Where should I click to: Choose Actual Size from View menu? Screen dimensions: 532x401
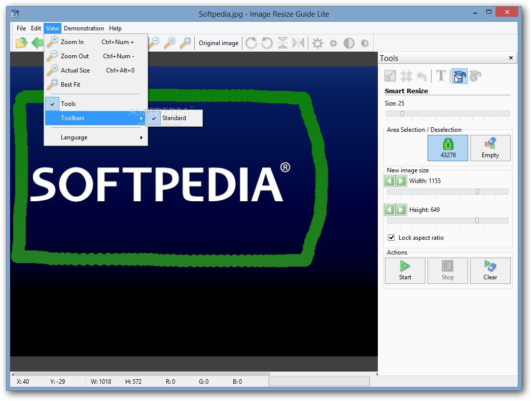coord(96,70)
